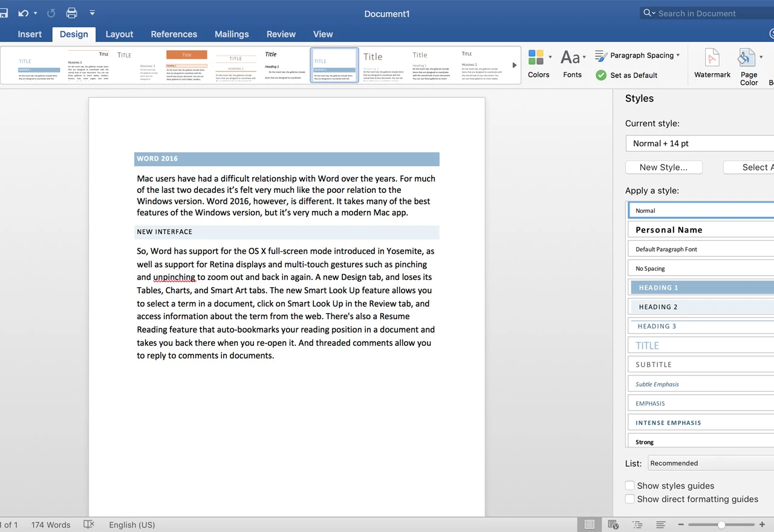Open the Insert tab

(30, 34)
